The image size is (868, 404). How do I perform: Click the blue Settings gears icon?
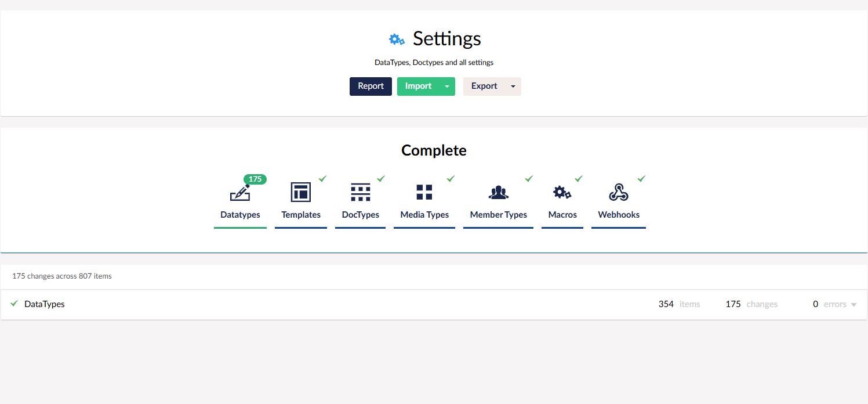click(397, 39)
